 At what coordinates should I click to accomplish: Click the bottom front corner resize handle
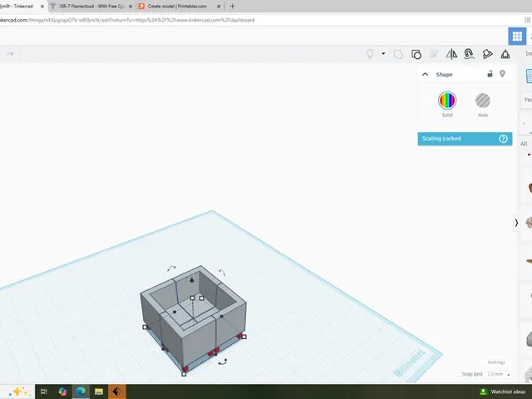tap(184, 374)
